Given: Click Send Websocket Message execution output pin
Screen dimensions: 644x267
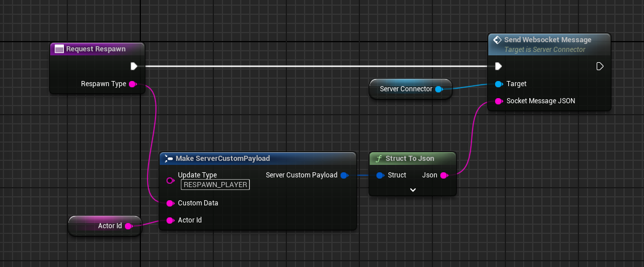Looking at the screenshot, I should (600, 66).
